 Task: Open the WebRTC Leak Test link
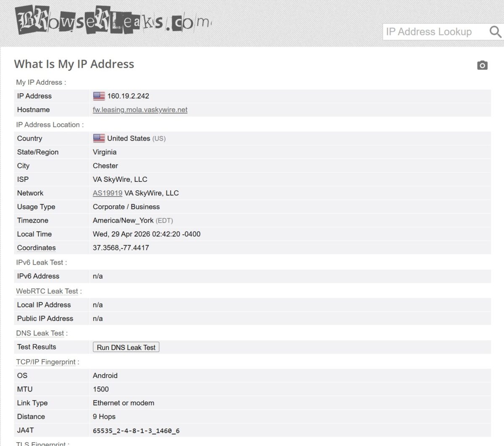47,291
